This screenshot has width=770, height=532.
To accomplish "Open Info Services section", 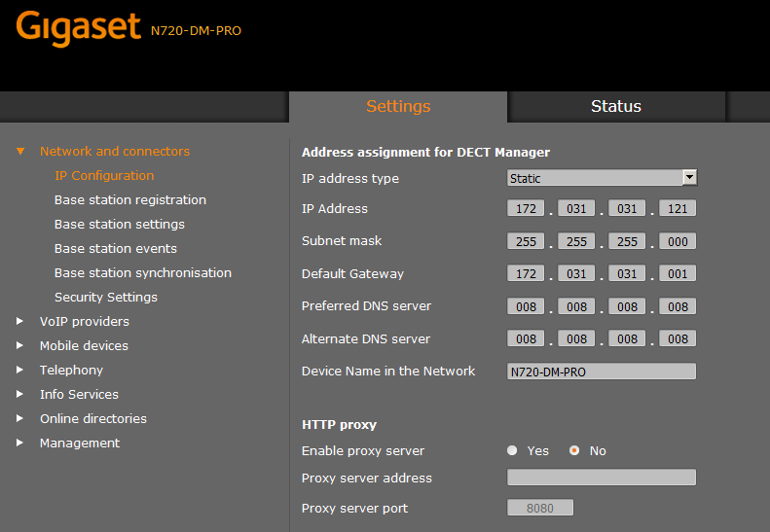I will 79,394.
